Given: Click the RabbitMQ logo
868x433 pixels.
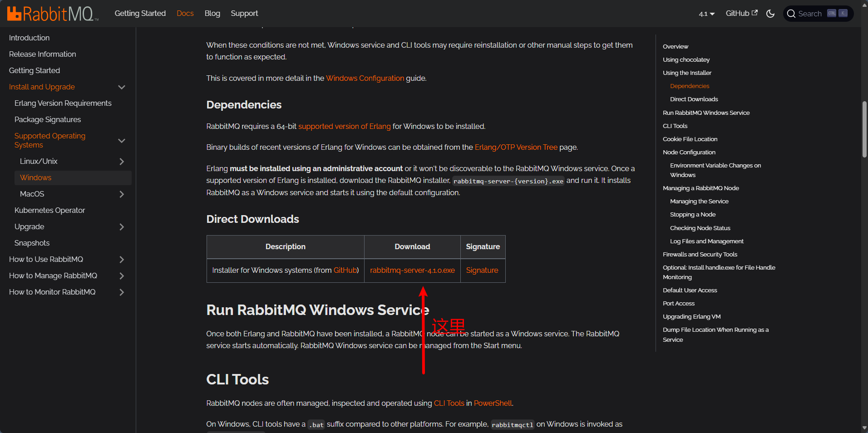Looking at the screenshot, I should 53,14.
